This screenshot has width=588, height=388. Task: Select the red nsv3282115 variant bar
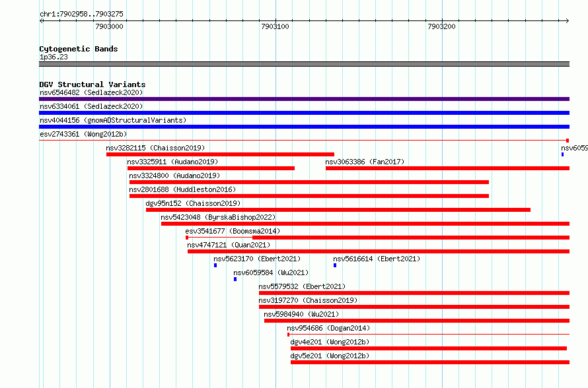(220, 154)
